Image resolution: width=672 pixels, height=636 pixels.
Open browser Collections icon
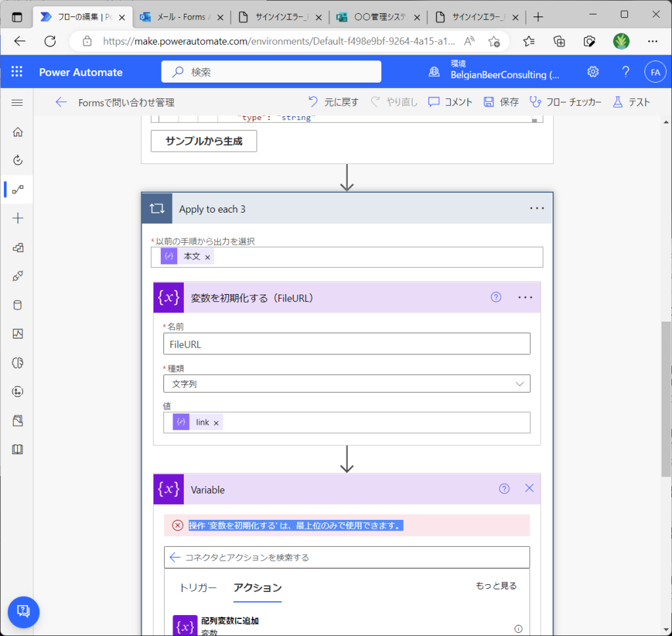[559, 41]
